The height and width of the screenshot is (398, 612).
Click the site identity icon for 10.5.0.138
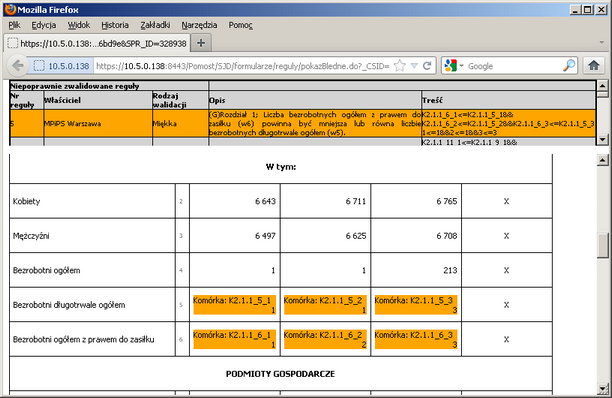click(62, 66)
